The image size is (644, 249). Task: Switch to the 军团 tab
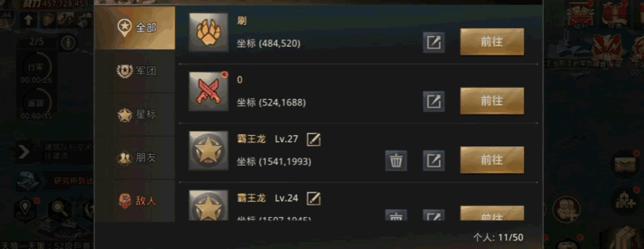coord(136,72)
